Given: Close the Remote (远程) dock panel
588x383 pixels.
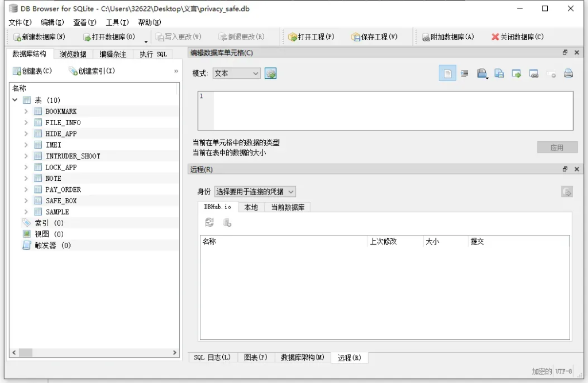Looking at the screenshot, I should click(x=577, y=169).
